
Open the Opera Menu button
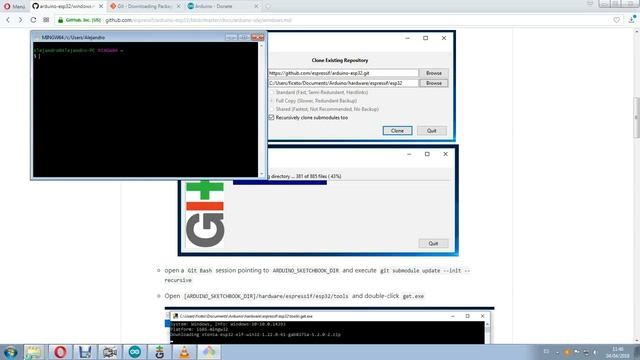tap(14, 6)
